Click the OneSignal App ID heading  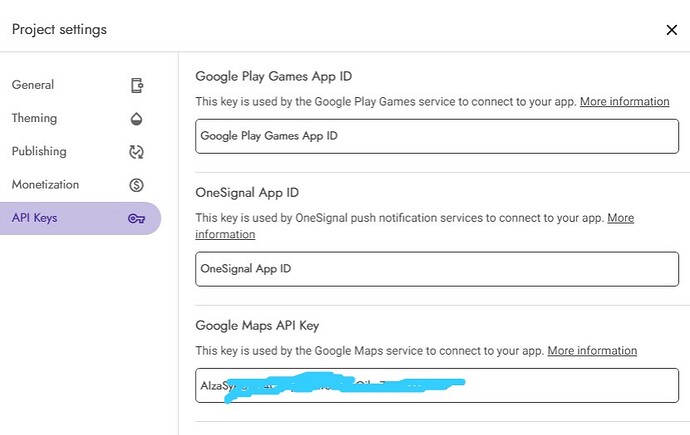[247, 193]
